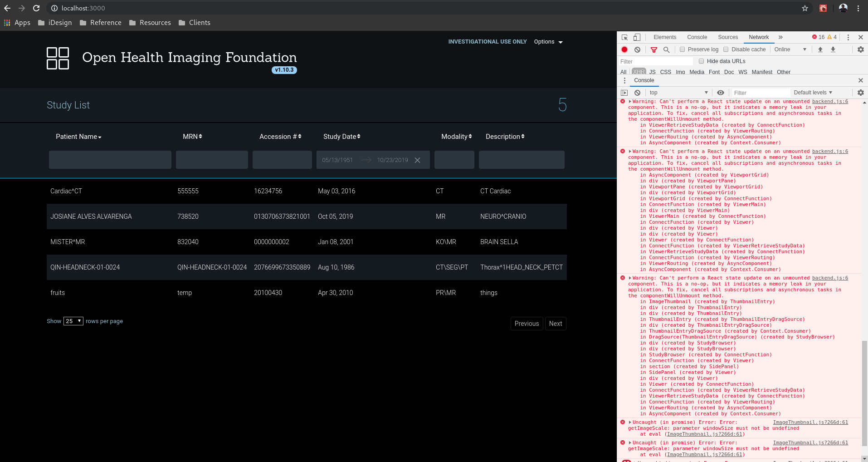
Task: Check the Hide data URLs checkbox
Action: point(701,61)
